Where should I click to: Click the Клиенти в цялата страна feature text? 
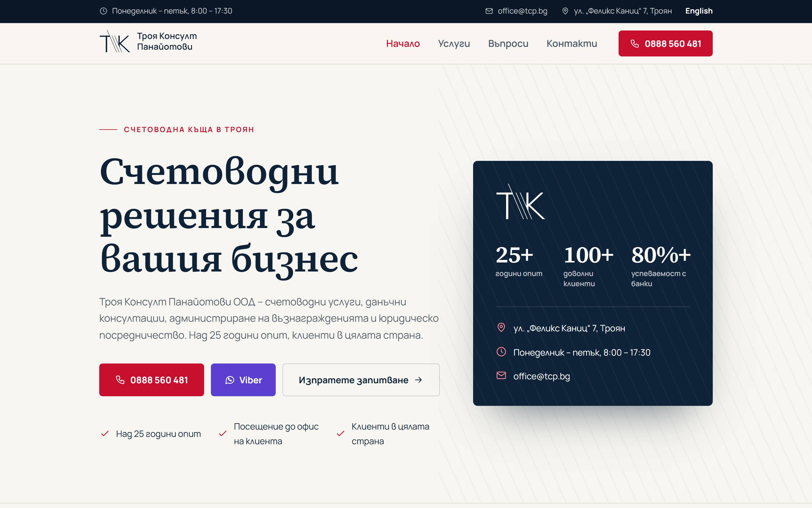pyautogui.click(x=390, y=433)
